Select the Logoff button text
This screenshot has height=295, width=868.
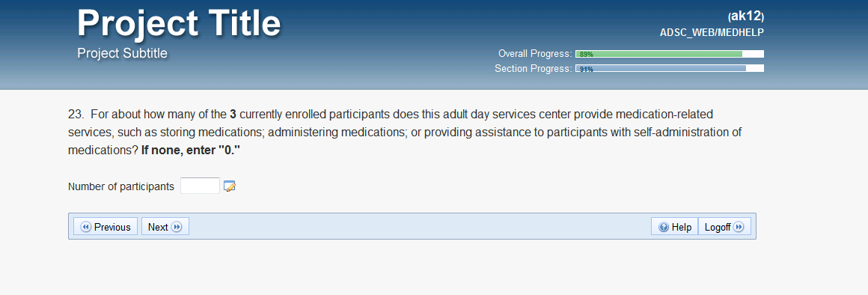718,227
